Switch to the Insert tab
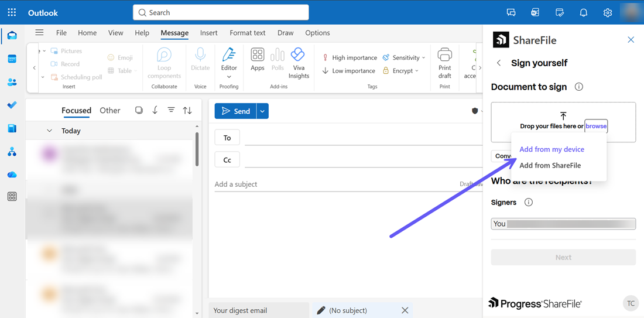 coord(209,33)
